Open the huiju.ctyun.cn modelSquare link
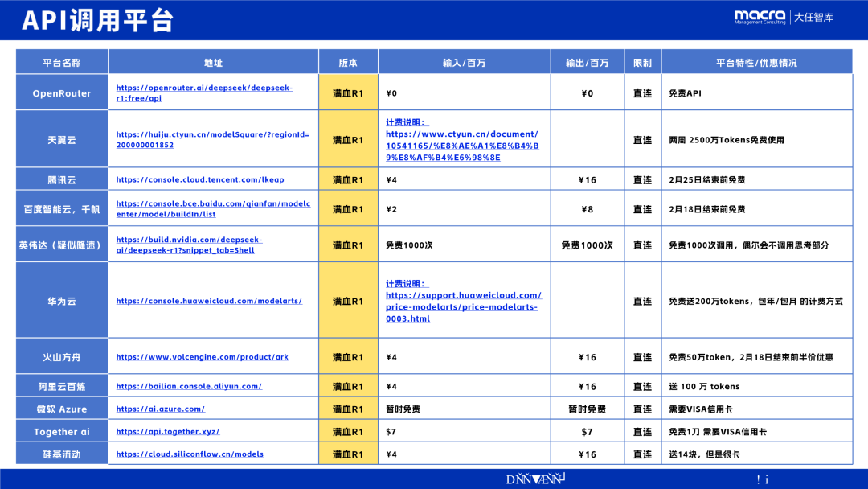Screen dimensions: 868x489 coord(212,140)
